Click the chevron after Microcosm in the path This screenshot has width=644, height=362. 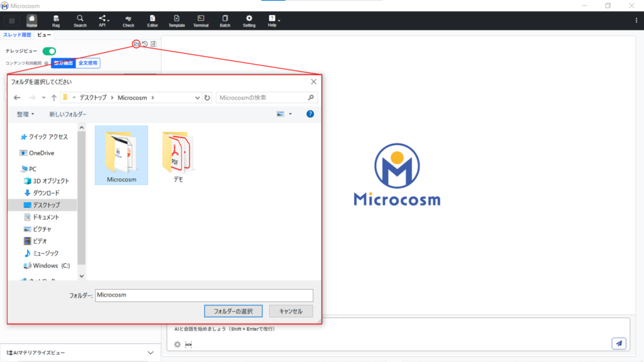(153, 97)
